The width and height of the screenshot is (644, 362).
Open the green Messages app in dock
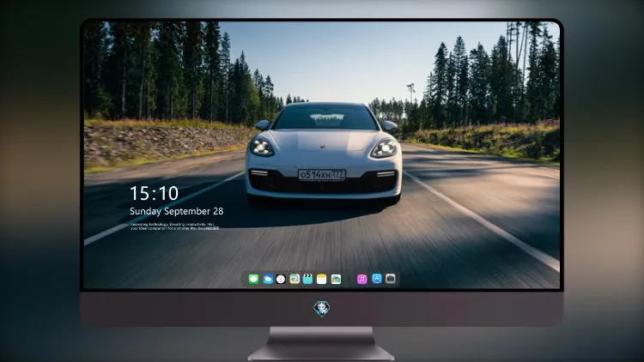pyautogui.click(x=253, y=279)
